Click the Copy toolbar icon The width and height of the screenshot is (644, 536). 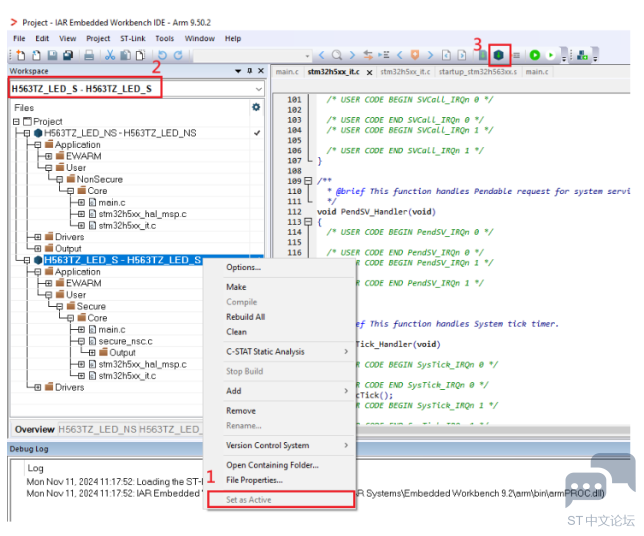tap(125, 55)
